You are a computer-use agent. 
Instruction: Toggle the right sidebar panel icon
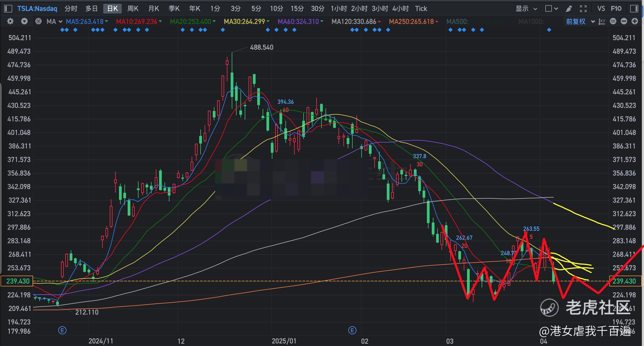[634, 9]
